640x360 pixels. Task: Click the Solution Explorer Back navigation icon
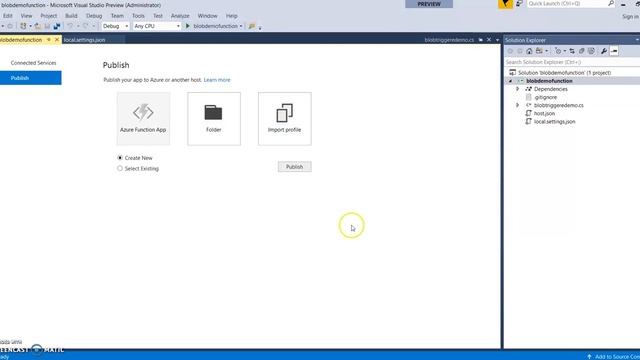(510, 51)
